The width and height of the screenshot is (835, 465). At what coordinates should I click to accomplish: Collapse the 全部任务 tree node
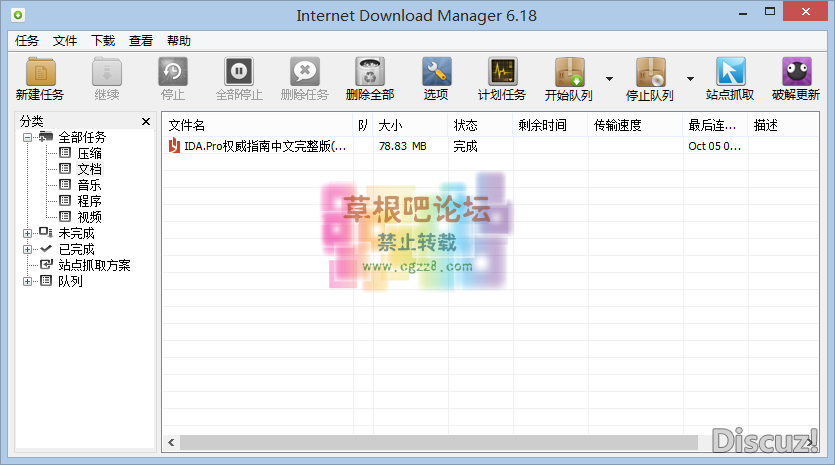tap(27, 137)
